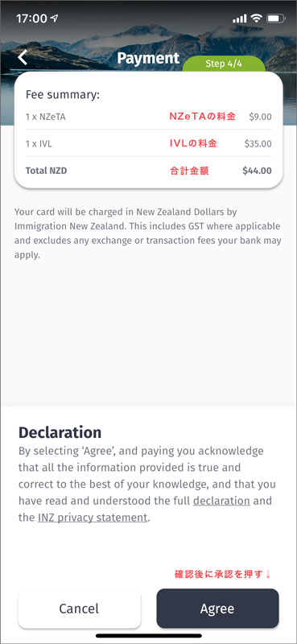Viewport: 297px width, 644px height.
Task: Tap the $35.00 IVL price
Action: [x=258, y=143]
